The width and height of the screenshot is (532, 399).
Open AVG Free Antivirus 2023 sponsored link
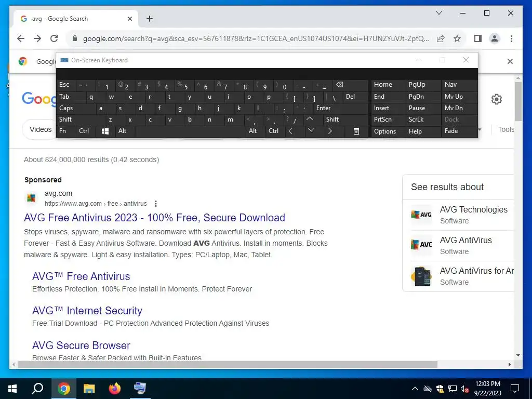[x=154, y=218]
